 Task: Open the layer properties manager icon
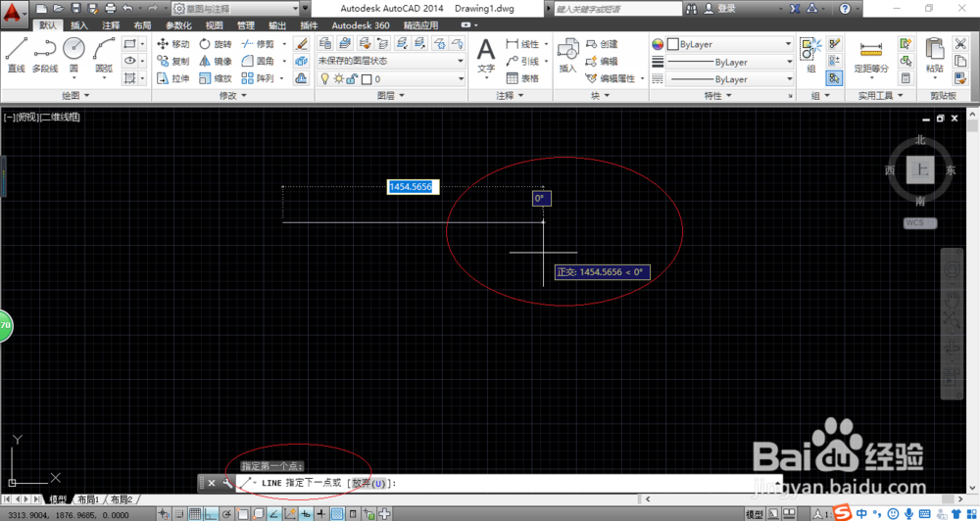tap(325, 44)
